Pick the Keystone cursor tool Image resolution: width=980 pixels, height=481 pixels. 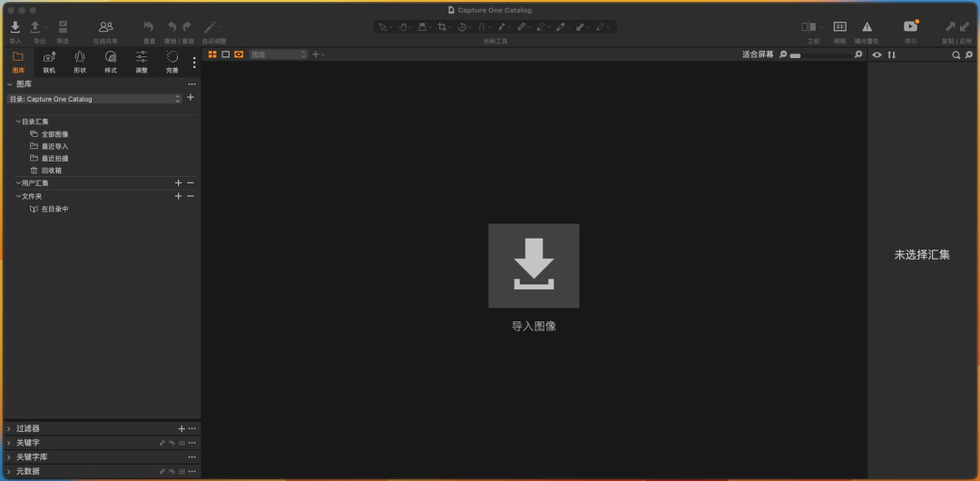[423, 27]
